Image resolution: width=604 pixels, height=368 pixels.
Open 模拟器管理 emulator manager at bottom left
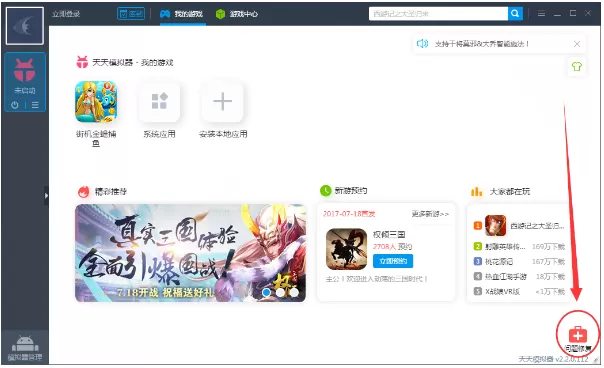click(25, 347)
